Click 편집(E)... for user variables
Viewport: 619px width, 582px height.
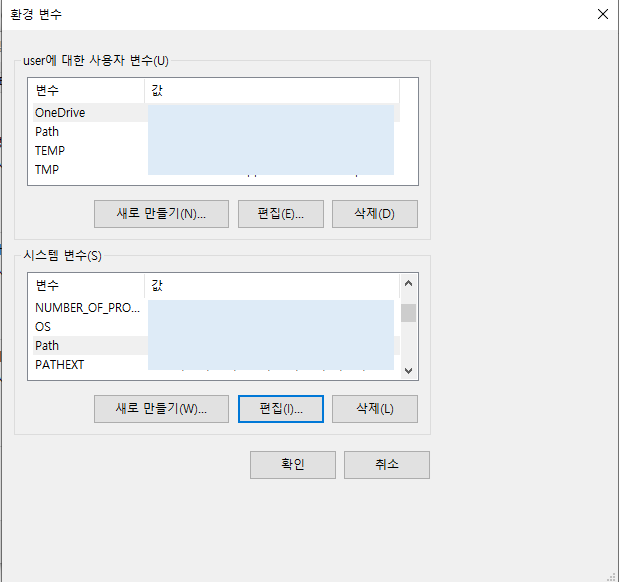tap(281, 214)
